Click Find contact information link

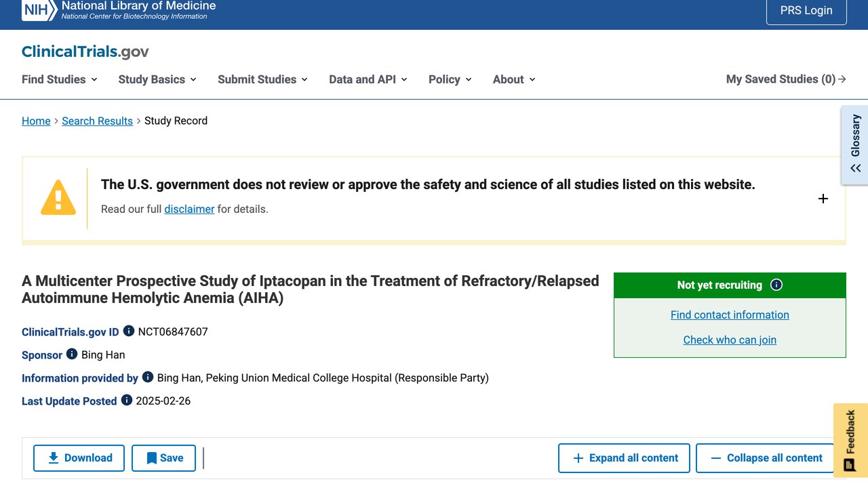click(x=730, y=314)
